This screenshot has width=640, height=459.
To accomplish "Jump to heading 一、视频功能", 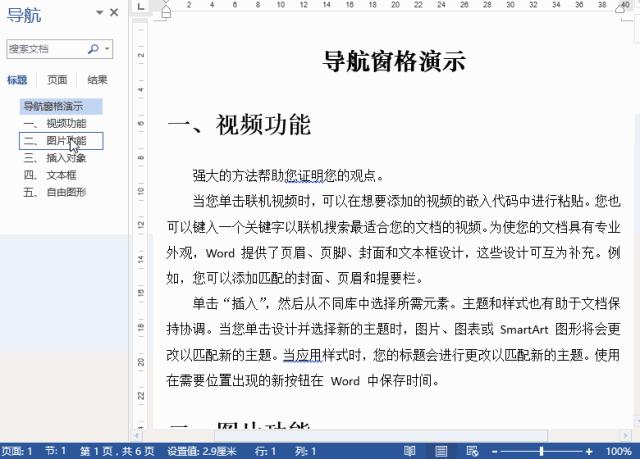I will click(x=61, y=124).
